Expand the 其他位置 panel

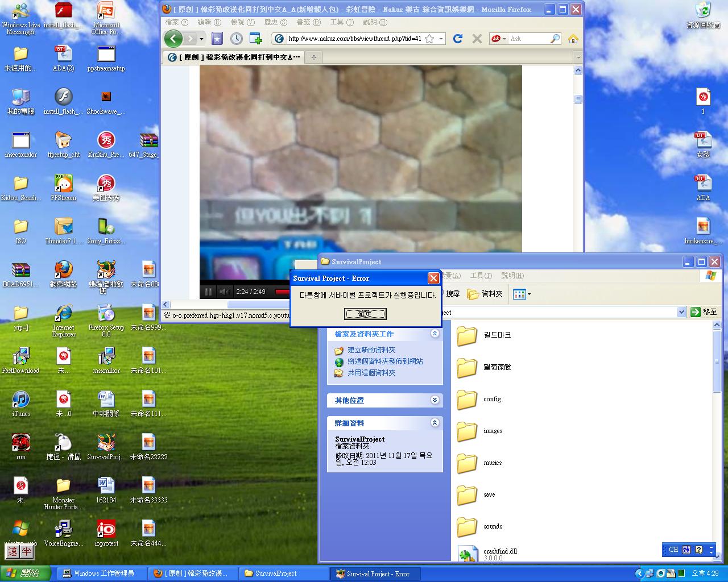tap(435, 400)
